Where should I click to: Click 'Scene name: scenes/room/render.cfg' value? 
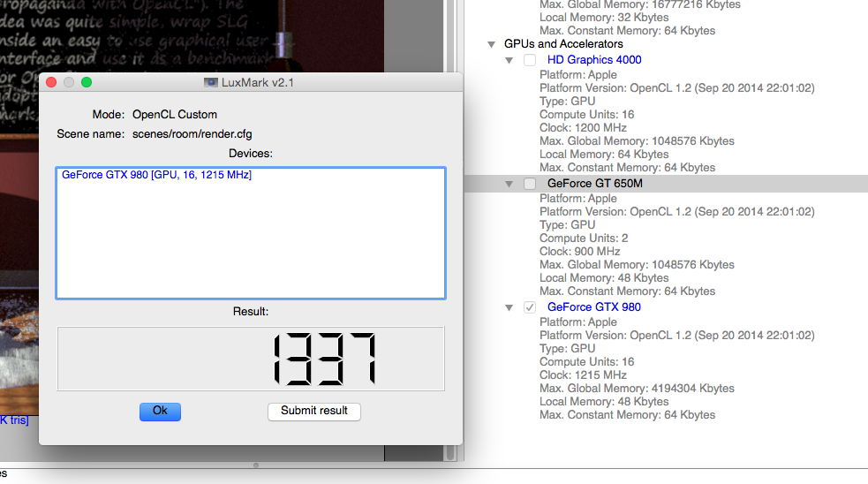192,134
